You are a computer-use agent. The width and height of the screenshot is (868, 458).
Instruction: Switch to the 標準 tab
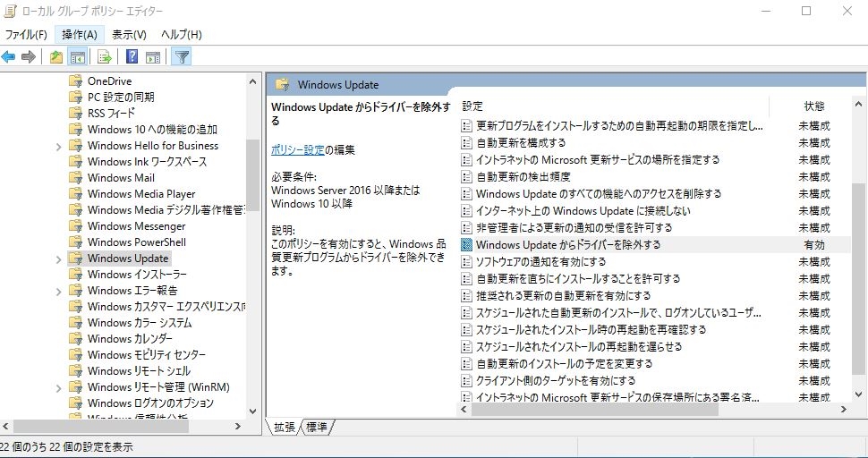tap(317, 427)
